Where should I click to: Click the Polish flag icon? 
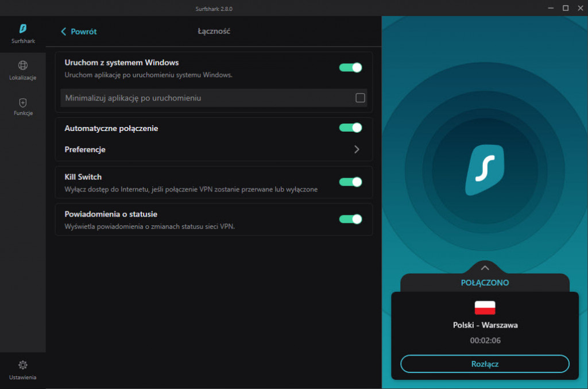pyautogui.click(x=485, y=307)
